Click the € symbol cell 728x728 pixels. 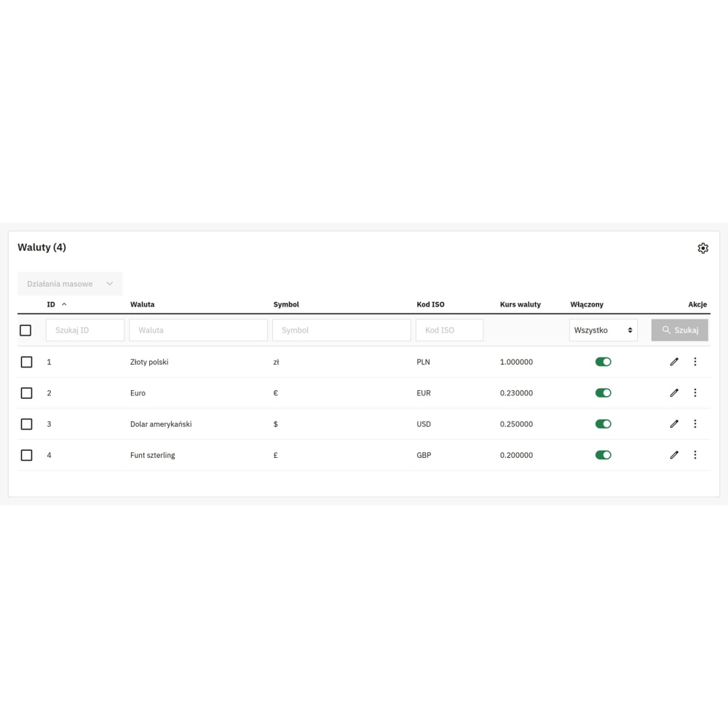[x=276, y=393]
